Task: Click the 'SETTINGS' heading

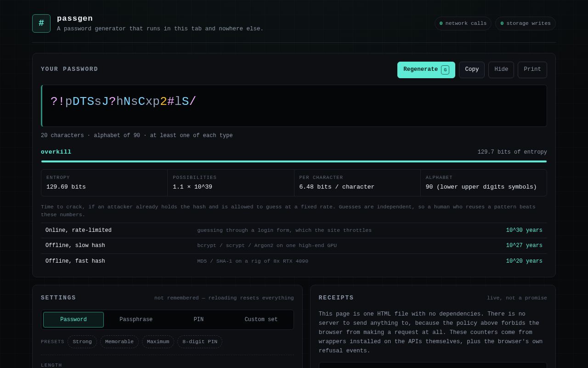Action: pos(58,298)
